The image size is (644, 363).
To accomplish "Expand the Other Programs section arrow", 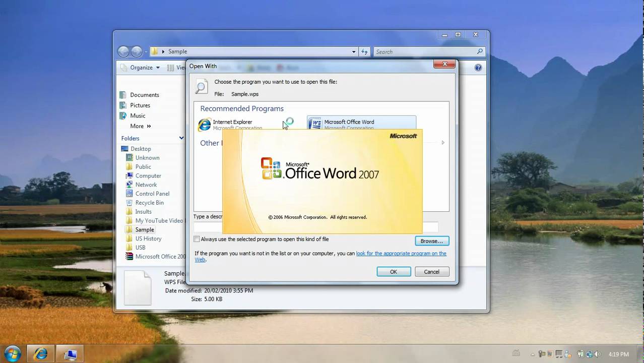I will [443, 143].
